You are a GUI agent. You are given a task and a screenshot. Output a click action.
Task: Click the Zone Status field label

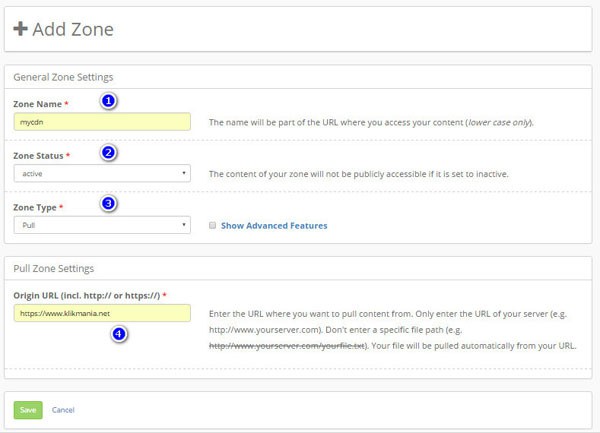(41, 156)
